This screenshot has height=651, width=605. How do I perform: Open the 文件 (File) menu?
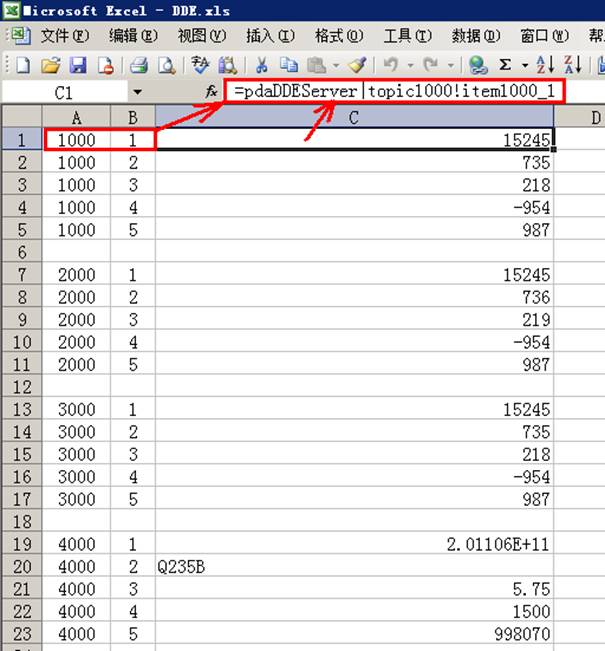(64, 36)
